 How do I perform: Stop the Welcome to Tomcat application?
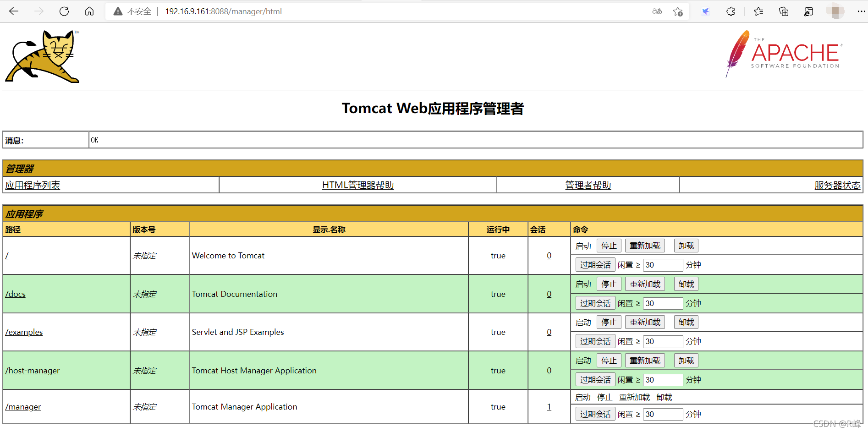click(x=609, y=246)
